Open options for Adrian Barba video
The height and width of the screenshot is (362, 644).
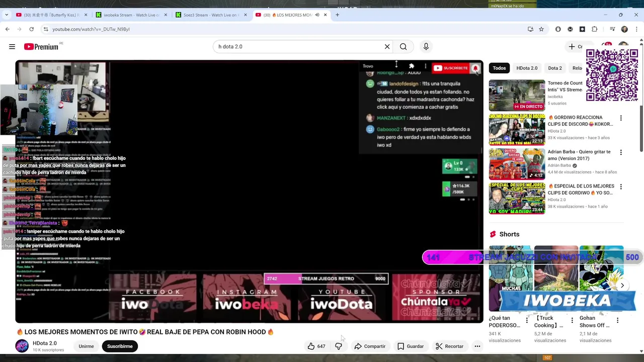tap(621, 152)
